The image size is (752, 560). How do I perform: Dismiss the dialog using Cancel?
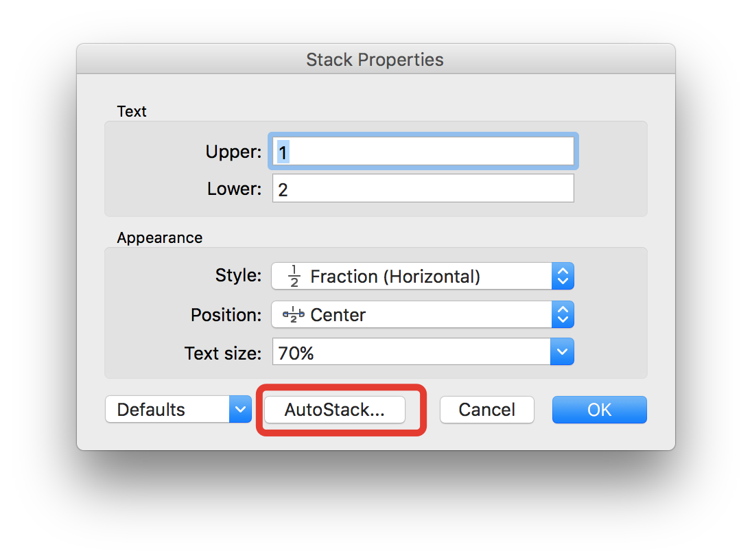point(487,409)
